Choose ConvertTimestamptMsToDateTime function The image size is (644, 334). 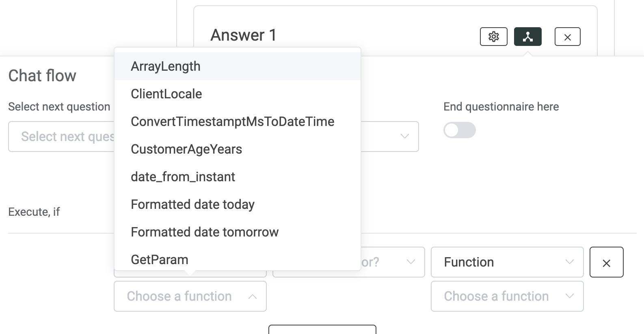(232, 121)
